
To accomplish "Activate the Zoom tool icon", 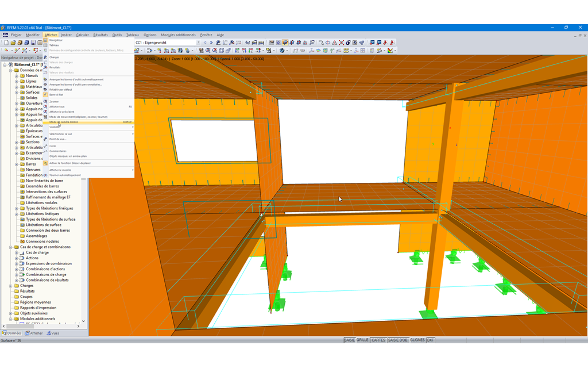I will [x=208, y=51].
